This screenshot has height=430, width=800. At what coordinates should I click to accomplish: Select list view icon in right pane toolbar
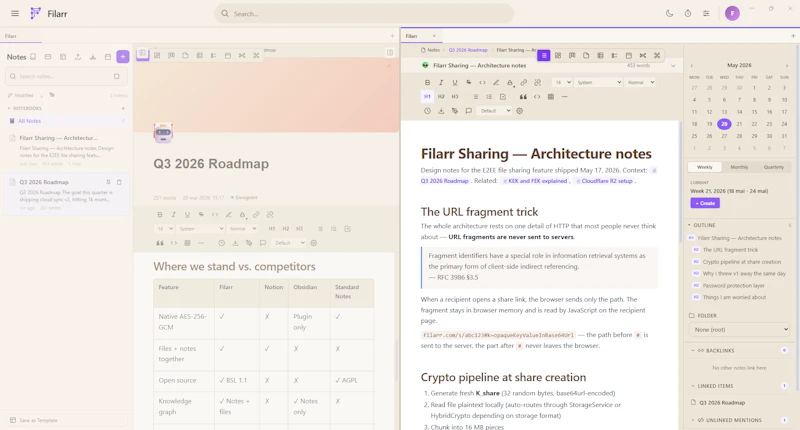point(544,55)
